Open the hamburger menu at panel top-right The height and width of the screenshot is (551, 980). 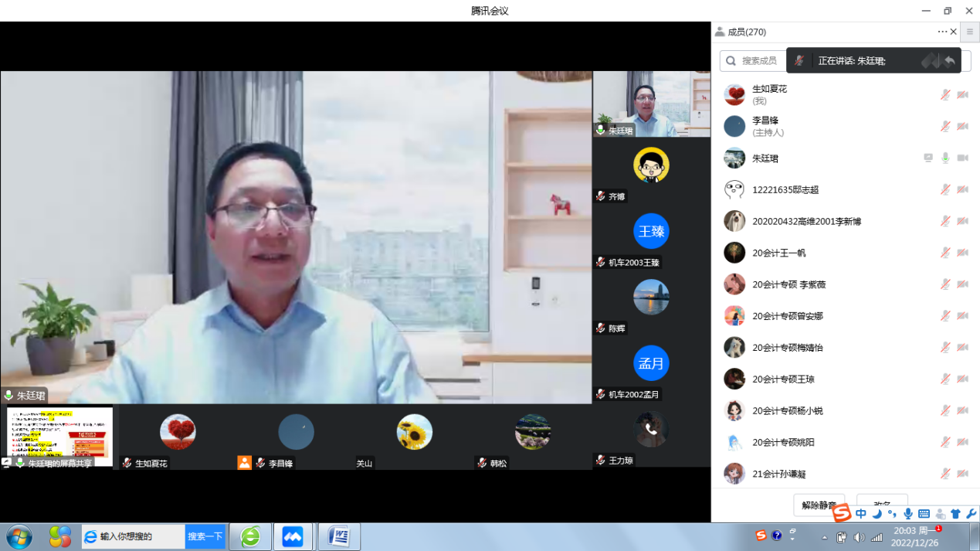[970, 32]
